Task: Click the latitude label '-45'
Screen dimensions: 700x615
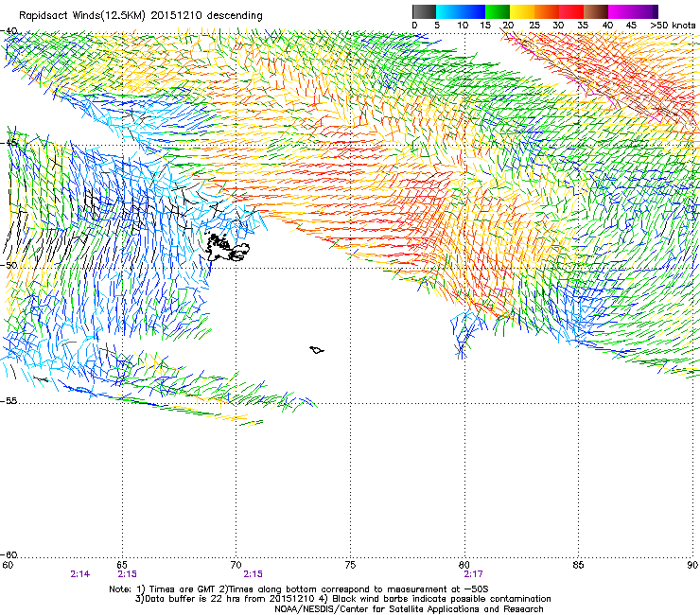Action: pyautogui.click(x=8, y=143)
